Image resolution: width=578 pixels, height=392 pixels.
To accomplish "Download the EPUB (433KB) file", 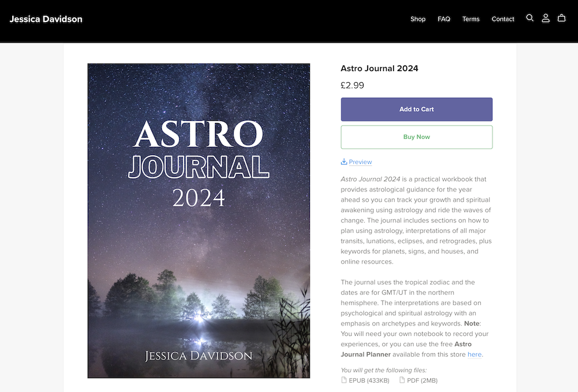I will tap(370, 380).
